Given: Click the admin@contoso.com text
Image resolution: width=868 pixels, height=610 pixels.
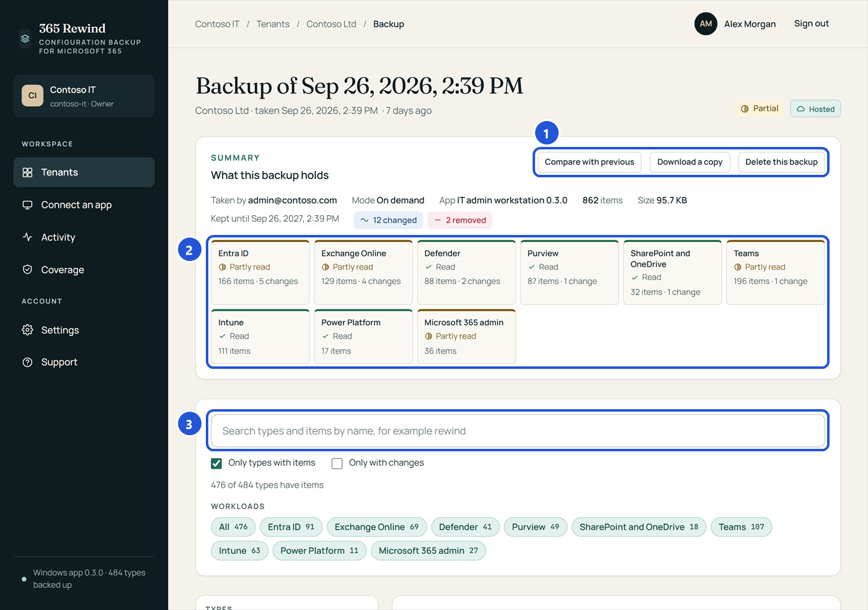Looking at the screenshot, I should 293,200.
